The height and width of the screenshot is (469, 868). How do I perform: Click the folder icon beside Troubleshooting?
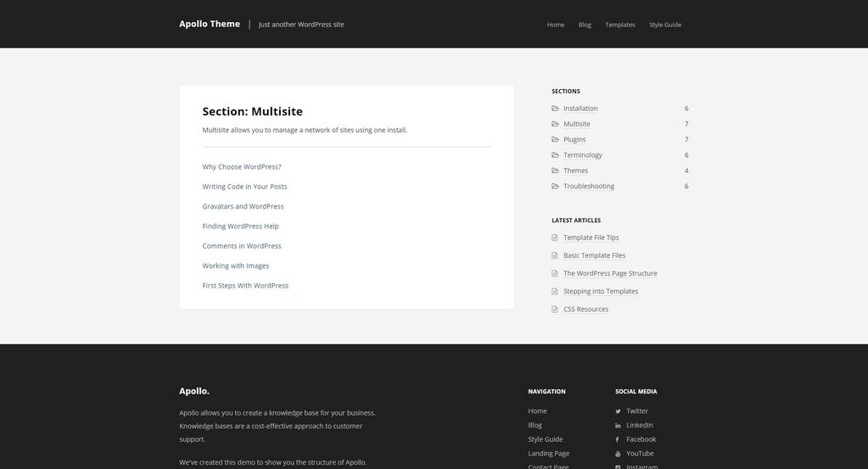(x=555, y=186)
